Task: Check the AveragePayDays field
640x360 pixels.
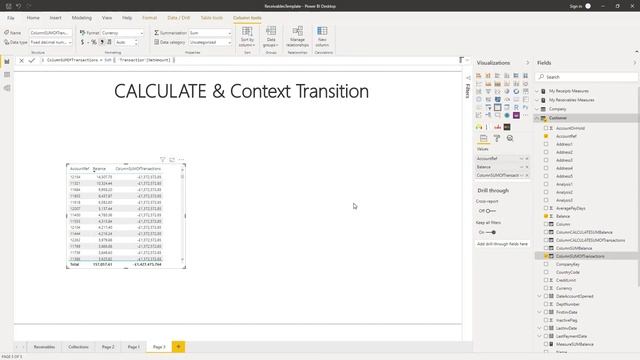Action: tap(546, 208)
